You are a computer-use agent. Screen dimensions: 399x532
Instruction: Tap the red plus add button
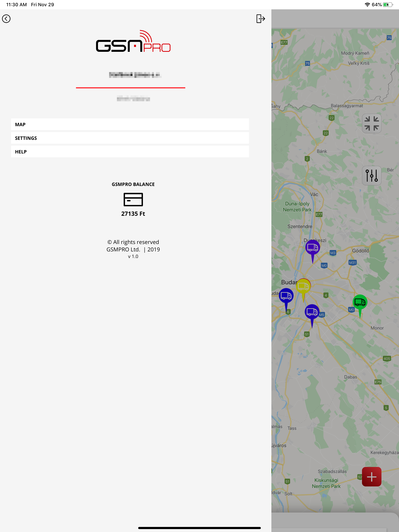coord(372,477)
